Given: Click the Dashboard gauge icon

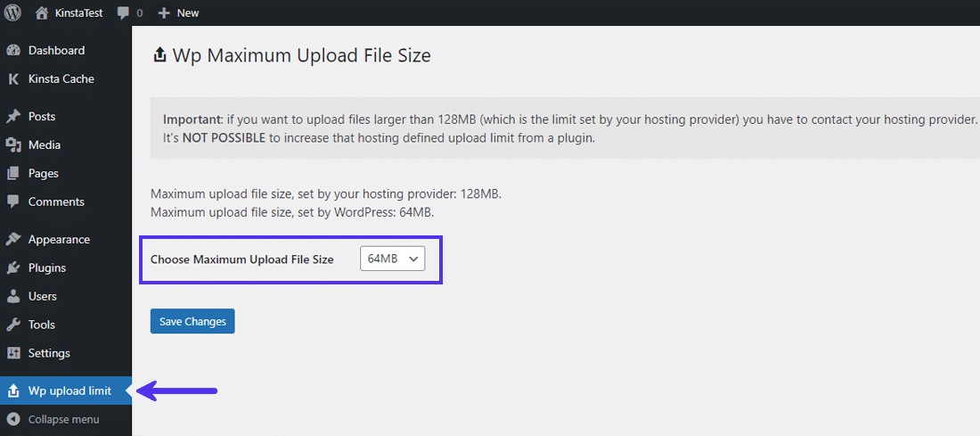Looking at the screenshot, I should 13,51.
